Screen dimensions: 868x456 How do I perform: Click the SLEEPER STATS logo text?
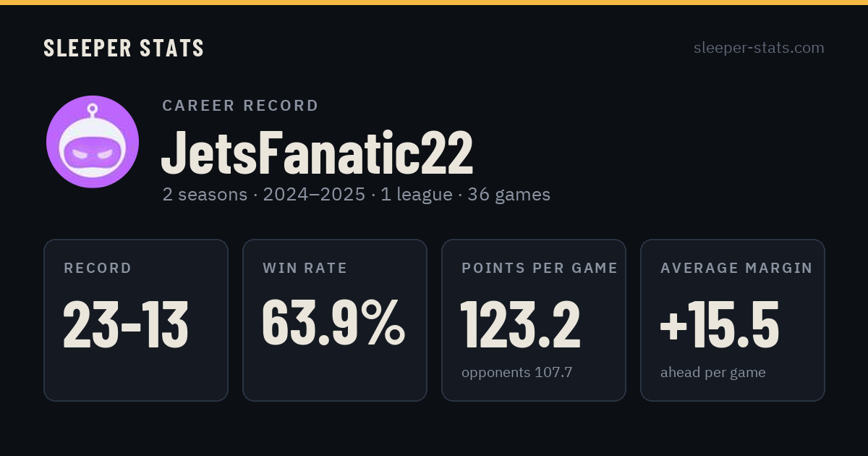tap(124, 48)
